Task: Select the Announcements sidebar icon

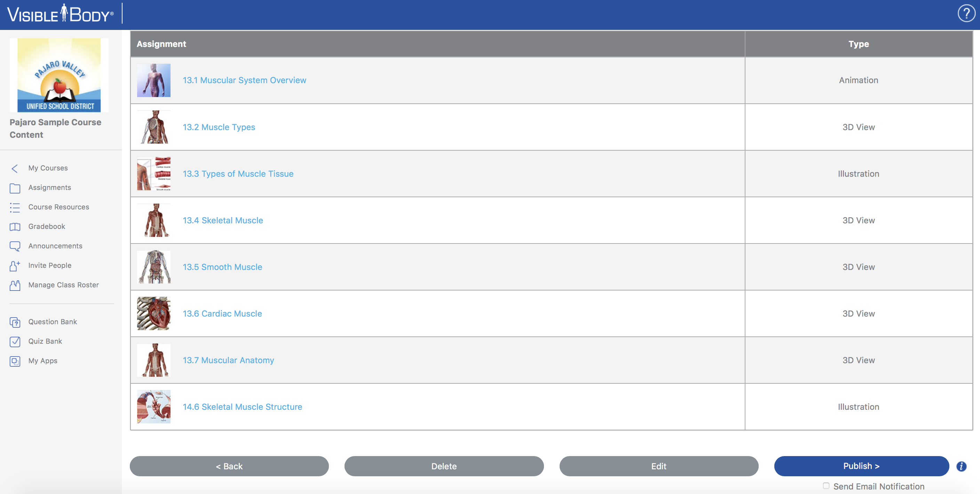Action: tap(15, 246)
